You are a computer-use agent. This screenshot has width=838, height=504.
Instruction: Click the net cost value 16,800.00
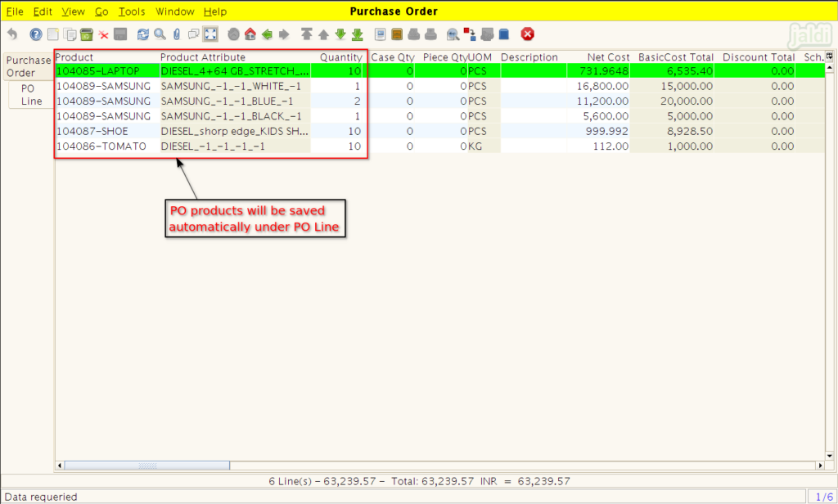coord(598,86)
